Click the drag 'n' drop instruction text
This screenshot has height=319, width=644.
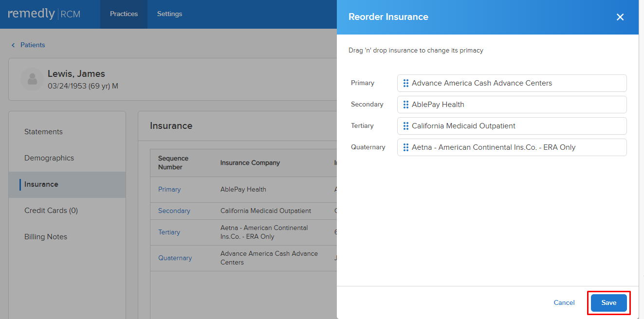pyautogui.click(x=416, y=51)
